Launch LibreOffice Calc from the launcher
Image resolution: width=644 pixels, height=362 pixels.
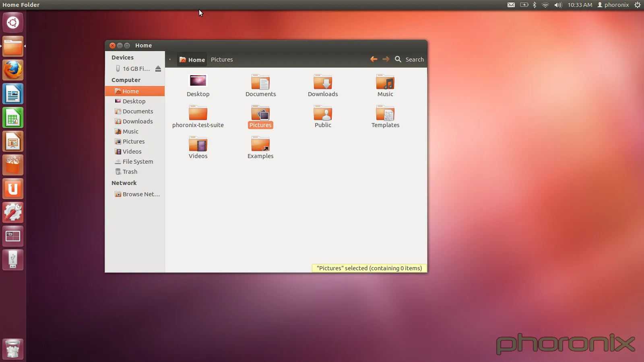(13, 117)
